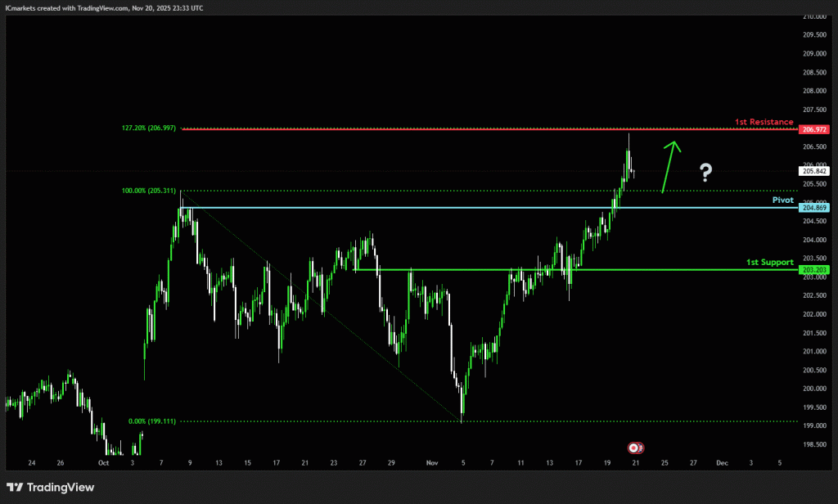Select the green 203.203 support price tag
838x504 pixels.
coord(815,269)
